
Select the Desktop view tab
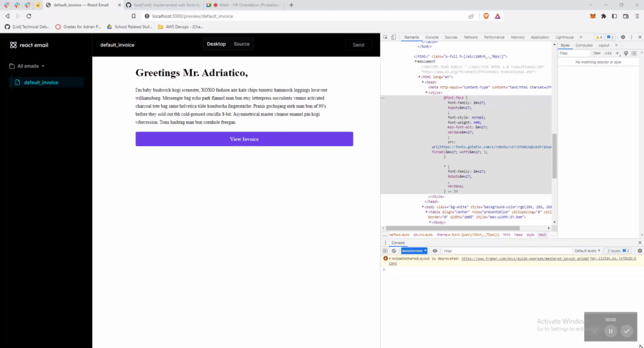pyautogui.click(x=216, y=44)
